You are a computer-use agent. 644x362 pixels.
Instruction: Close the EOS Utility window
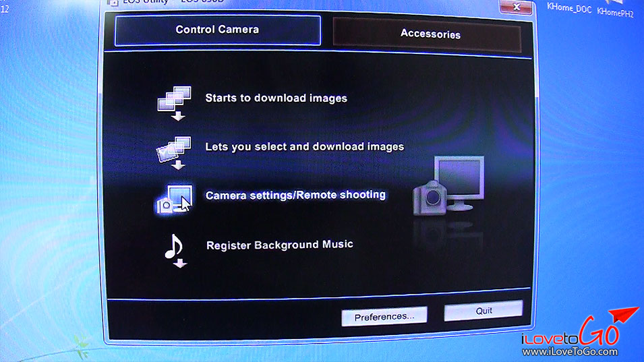point(516,7)
